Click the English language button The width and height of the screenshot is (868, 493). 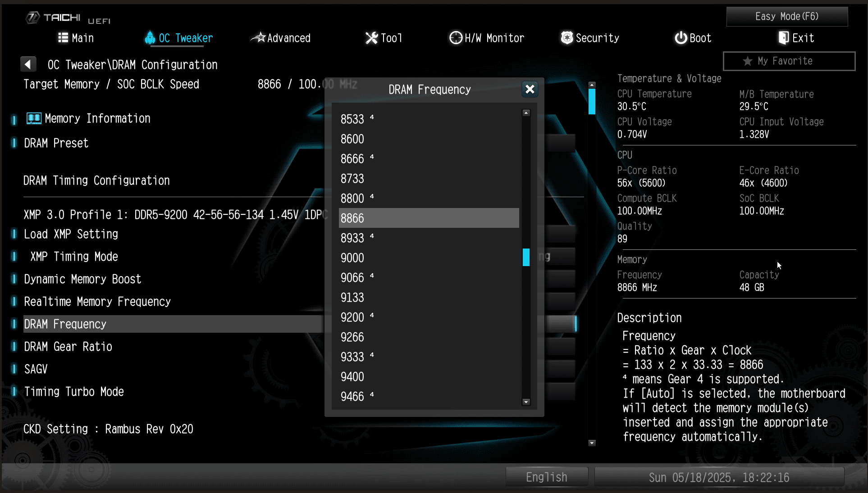tap(546, 477)
